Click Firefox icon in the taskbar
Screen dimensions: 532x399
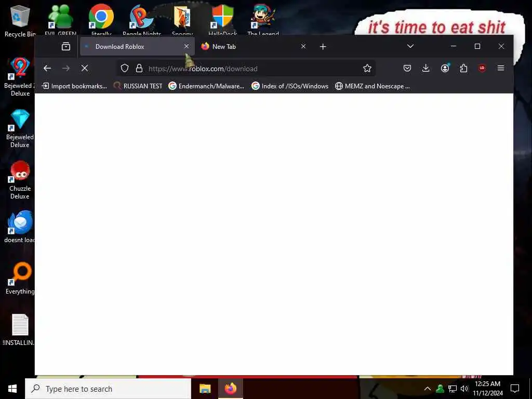(230, 389)
